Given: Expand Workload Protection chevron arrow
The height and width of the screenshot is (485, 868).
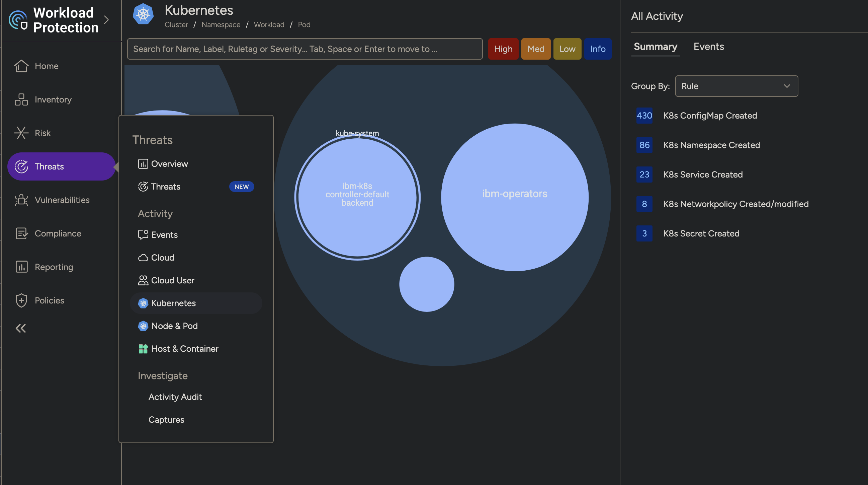Looking at the screenshot, I should tap(106, 20).
